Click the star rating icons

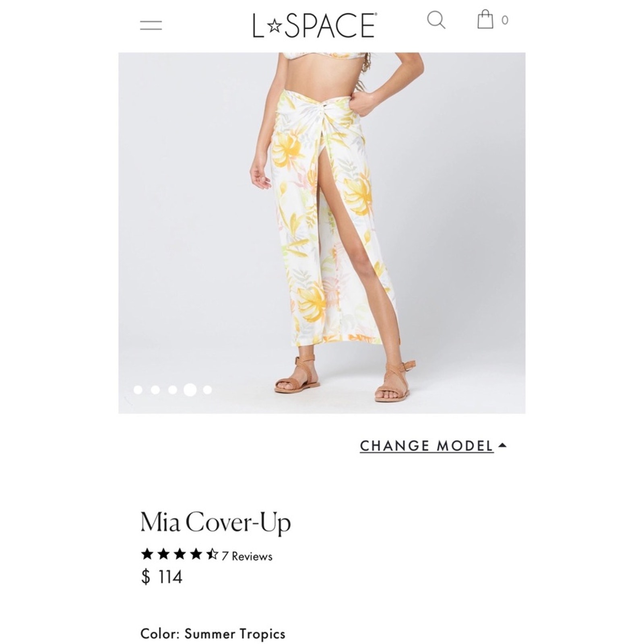pos(180,555)
